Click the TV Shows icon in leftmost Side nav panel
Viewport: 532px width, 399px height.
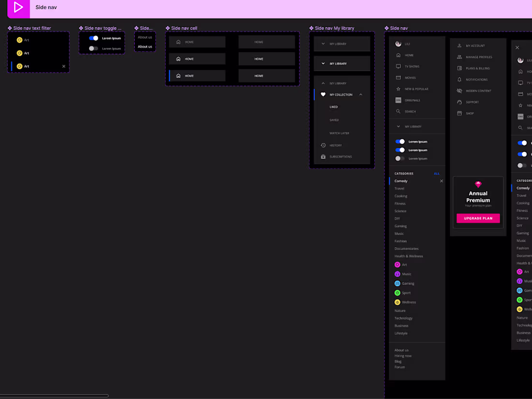click(x=399, y=67)
